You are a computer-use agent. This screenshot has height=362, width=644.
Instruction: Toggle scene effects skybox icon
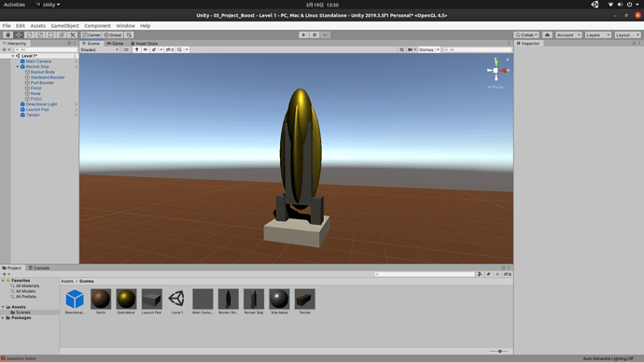(x=154, y=49)
